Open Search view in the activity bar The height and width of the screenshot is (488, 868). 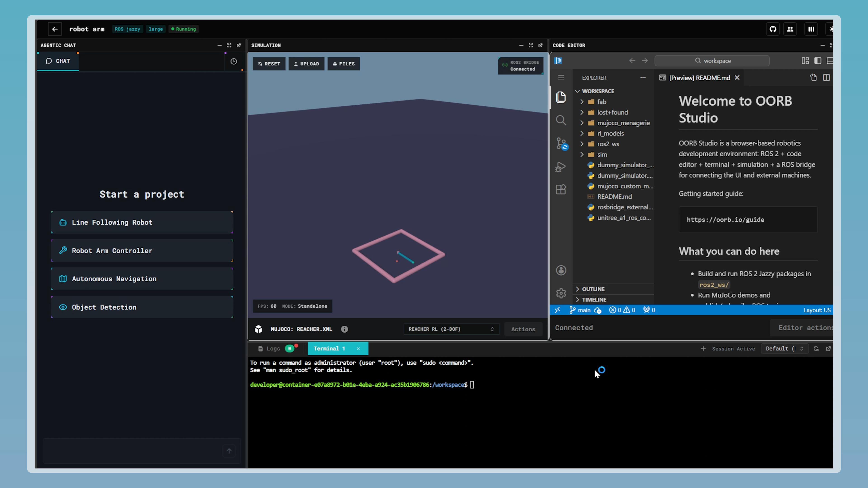pos(561,120)
